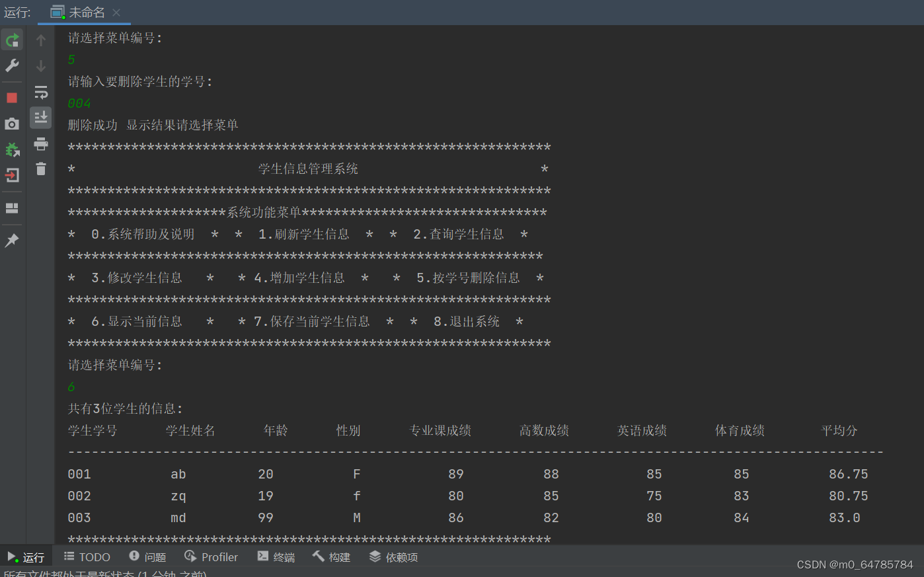This screenshot has width=924, height=577.
Task: Click the 学生姓名 column header
Action: (190, 430)
